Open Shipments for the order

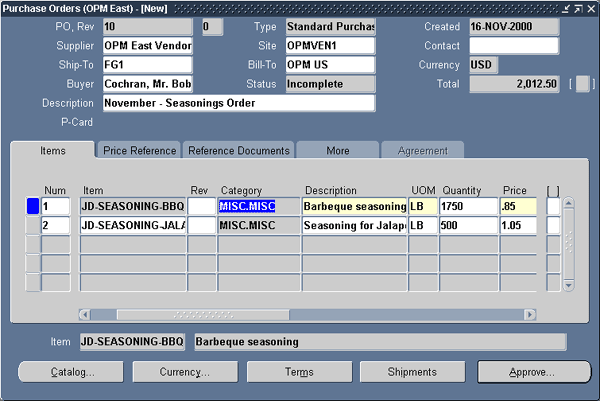[x=412, y=372]
